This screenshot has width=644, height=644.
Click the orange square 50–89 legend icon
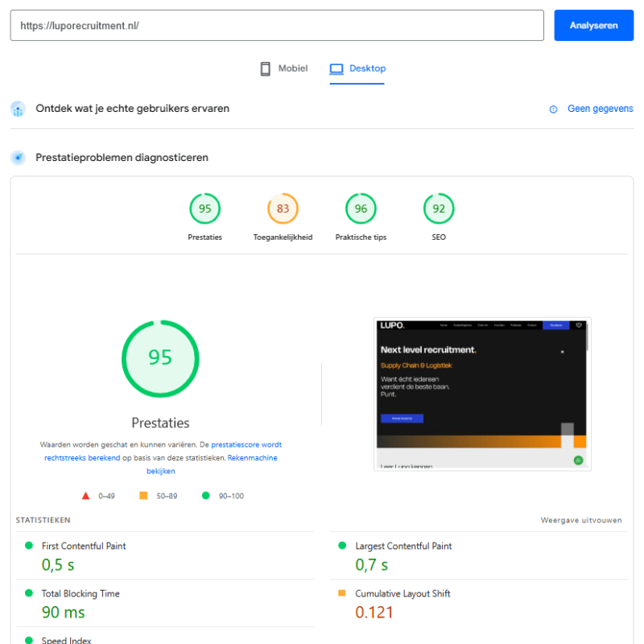click(x=143, y=495)
